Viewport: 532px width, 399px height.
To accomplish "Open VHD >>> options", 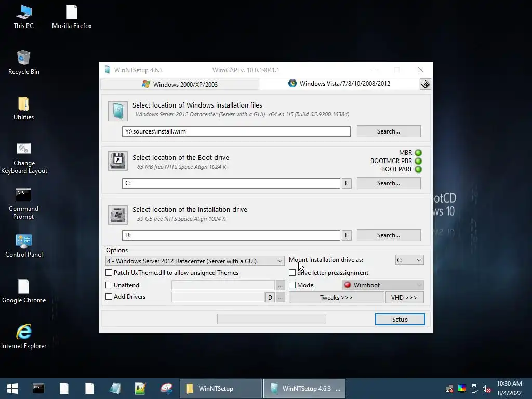I will [404, 298].
